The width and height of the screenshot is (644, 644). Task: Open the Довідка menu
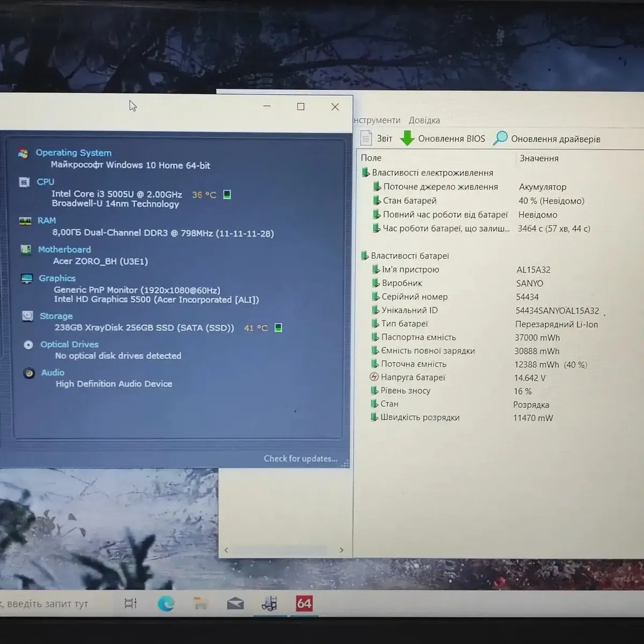click(x=424, y=120)
